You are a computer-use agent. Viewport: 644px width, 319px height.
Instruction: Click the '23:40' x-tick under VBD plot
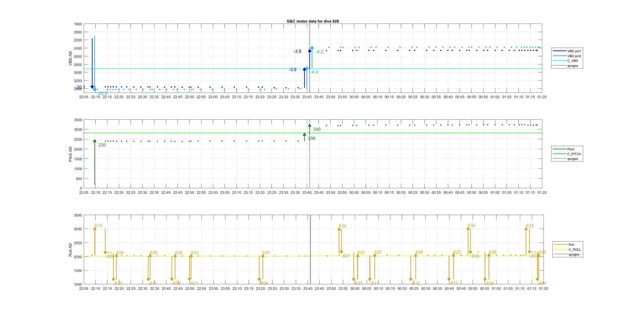pos(307,97)
